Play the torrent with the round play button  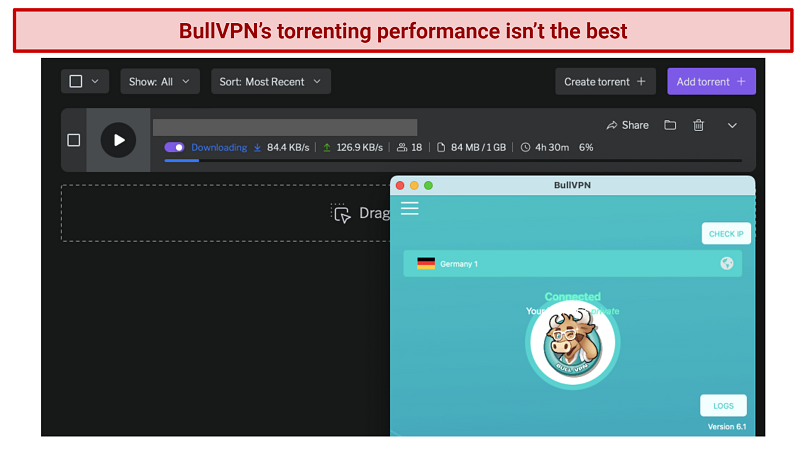[x=118, y=140]
